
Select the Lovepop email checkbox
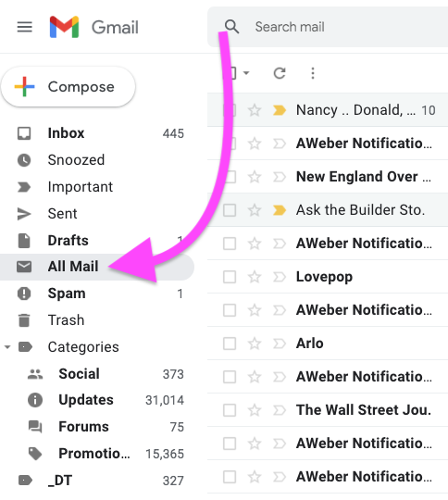click(x=230, y=277)
